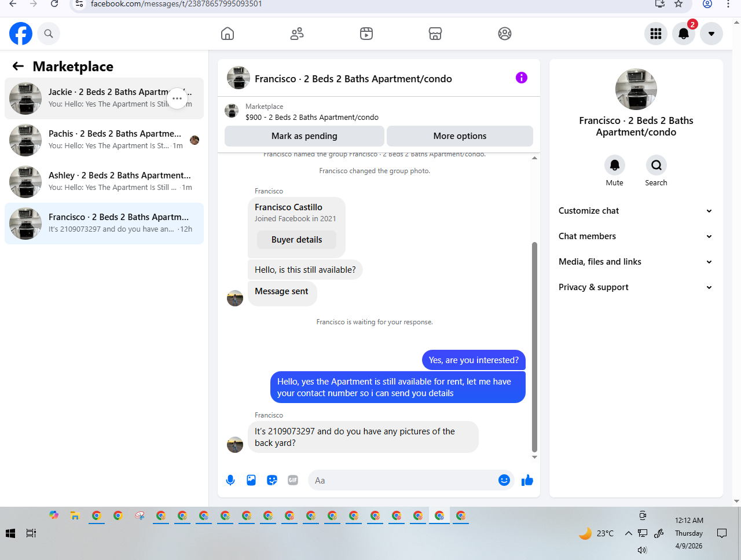
Task: Send a thumbs-up like
Action: pos(527,480)
